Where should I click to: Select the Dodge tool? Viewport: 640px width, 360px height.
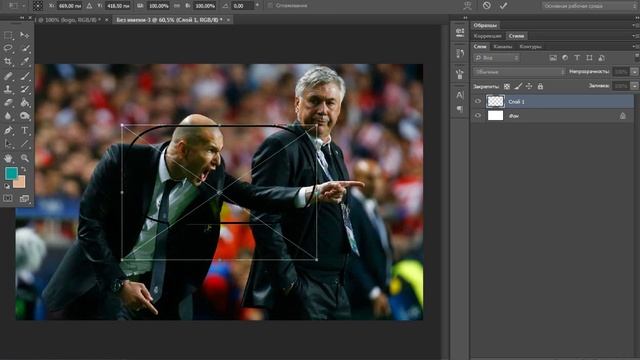pos(25,116)
